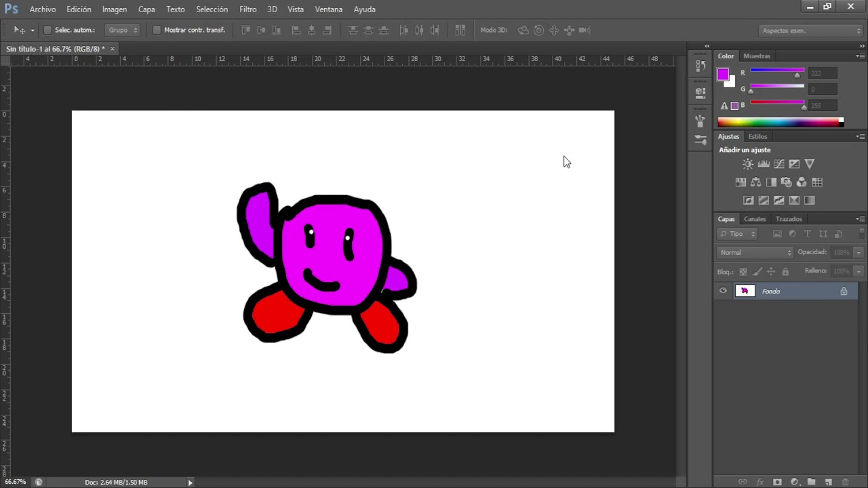
Task: Add a Posterize adjustment
Action: tap(764, 201)
